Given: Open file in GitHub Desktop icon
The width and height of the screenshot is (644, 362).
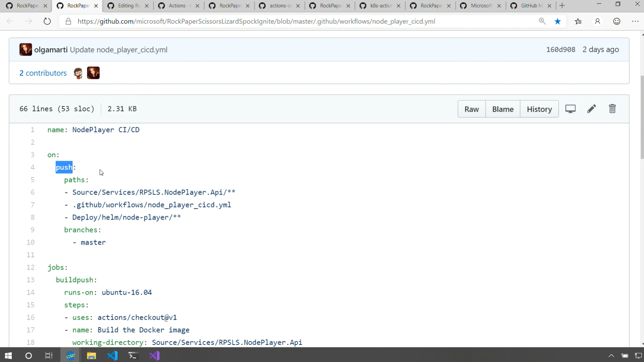Looking at the screenshot, I should pos(570,109).
